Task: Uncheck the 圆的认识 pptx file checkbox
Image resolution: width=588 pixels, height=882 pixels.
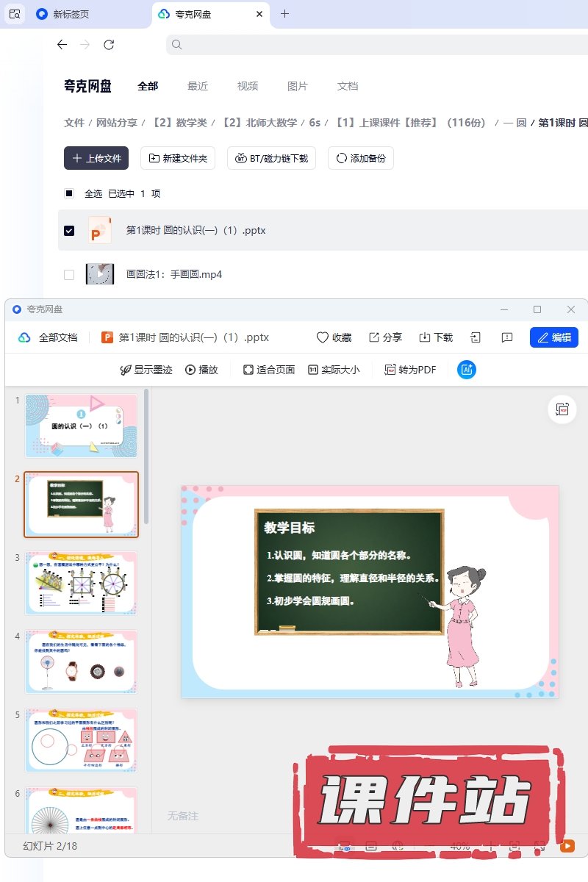Action: [69, 231]
